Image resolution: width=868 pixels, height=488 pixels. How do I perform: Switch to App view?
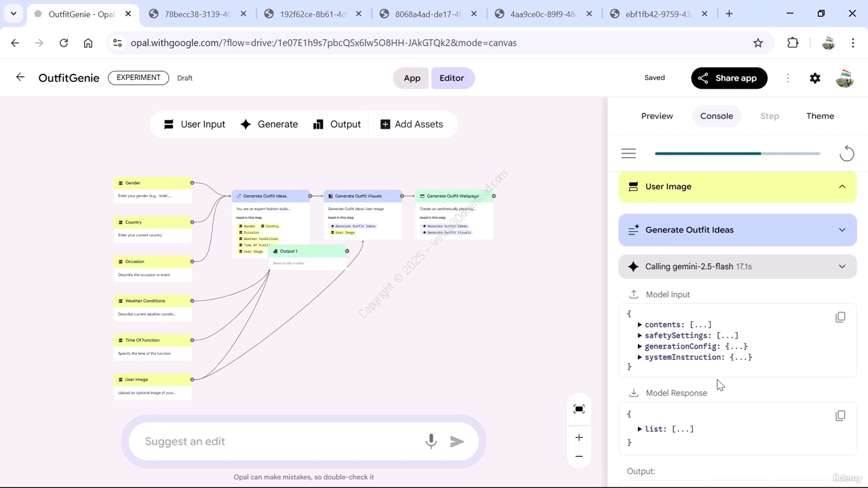click(x=412, y=78)
